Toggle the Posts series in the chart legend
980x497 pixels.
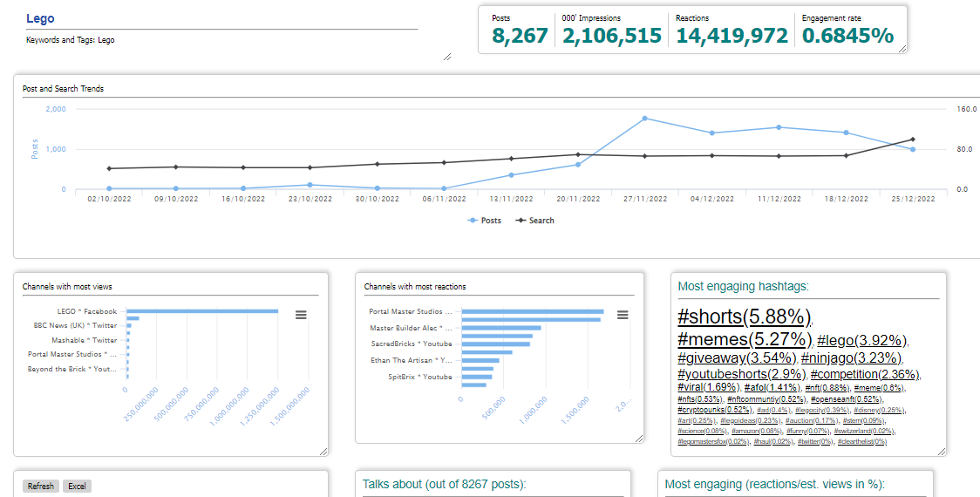[485, 221]
